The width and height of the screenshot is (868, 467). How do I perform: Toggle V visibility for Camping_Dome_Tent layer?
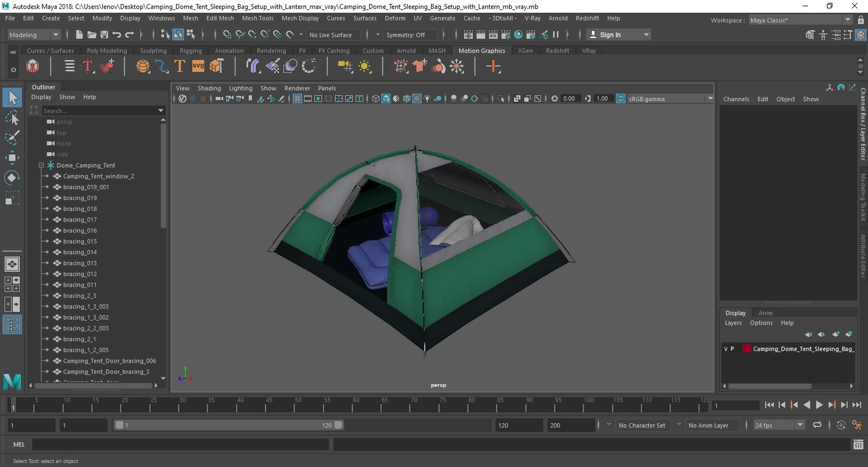[x=726, y=349]
